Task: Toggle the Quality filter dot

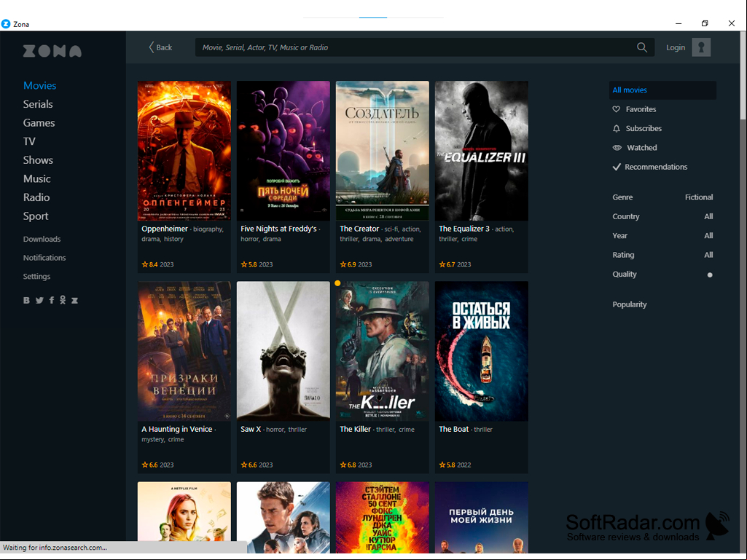Action: coord(710,275)
